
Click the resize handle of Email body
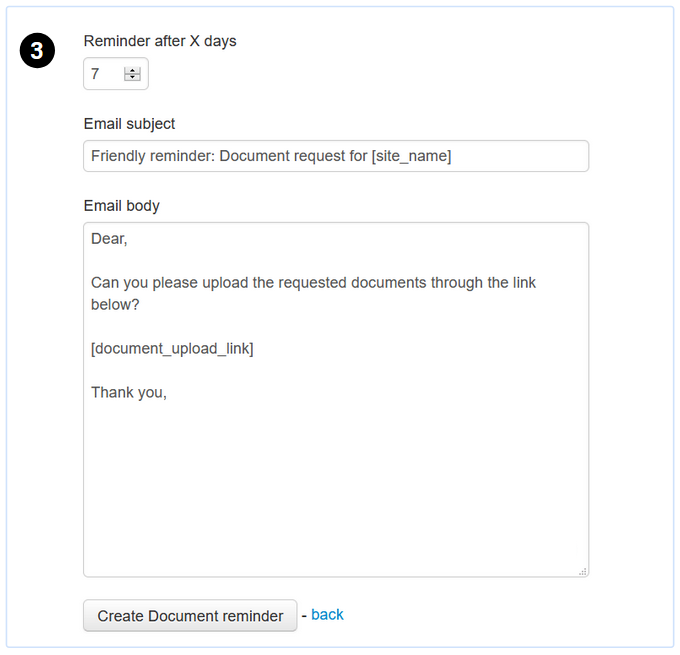click(x=583, y=571)
